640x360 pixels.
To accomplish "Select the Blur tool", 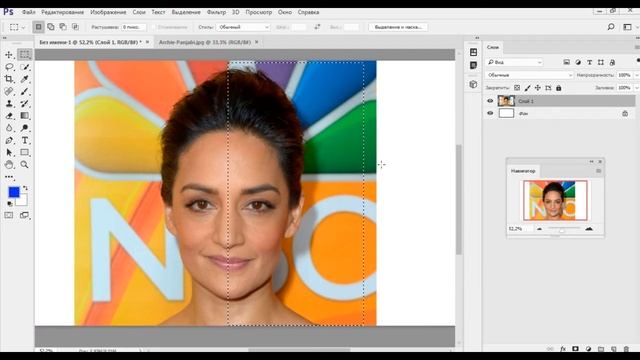I will 9,128.
